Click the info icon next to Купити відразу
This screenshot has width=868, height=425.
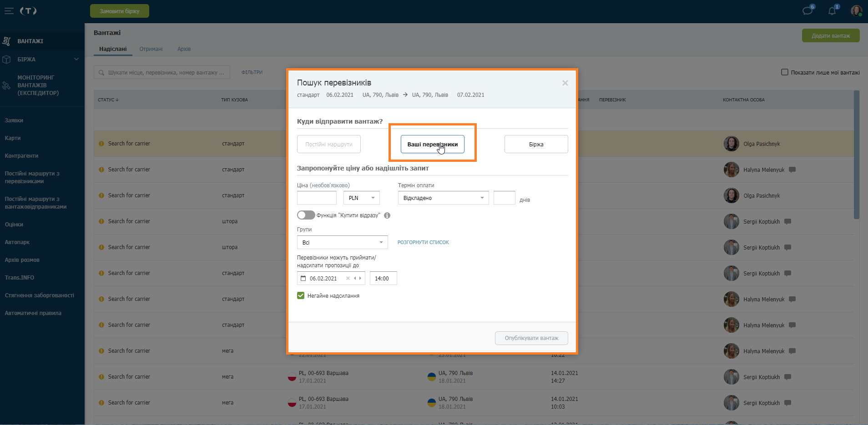[387, 215]
